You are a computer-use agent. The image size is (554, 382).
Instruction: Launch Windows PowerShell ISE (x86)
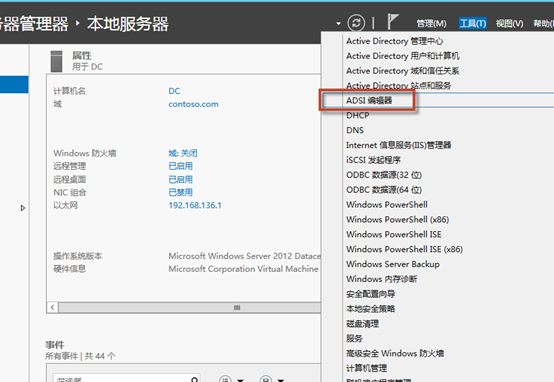click(x=404, y=249)
